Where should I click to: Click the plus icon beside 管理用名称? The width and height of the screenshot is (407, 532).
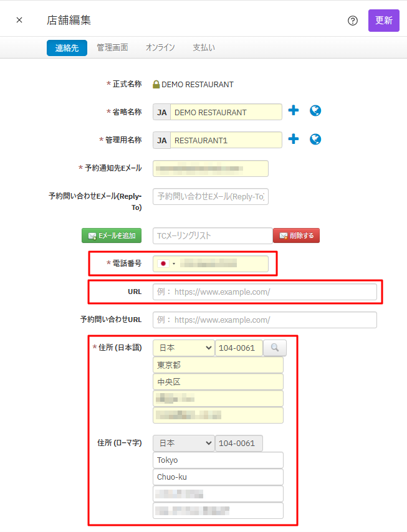[294, 139]
